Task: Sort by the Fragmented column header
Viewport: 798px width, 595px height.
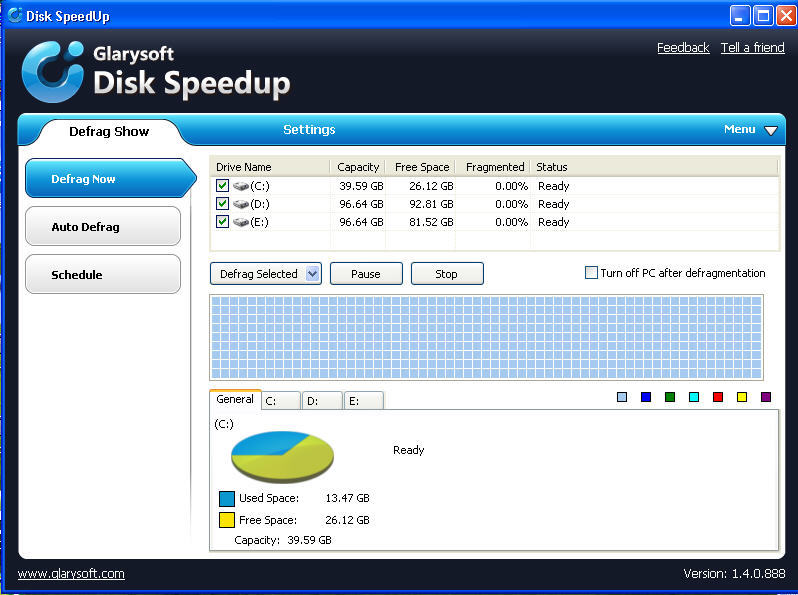Action: pos(493,167)
